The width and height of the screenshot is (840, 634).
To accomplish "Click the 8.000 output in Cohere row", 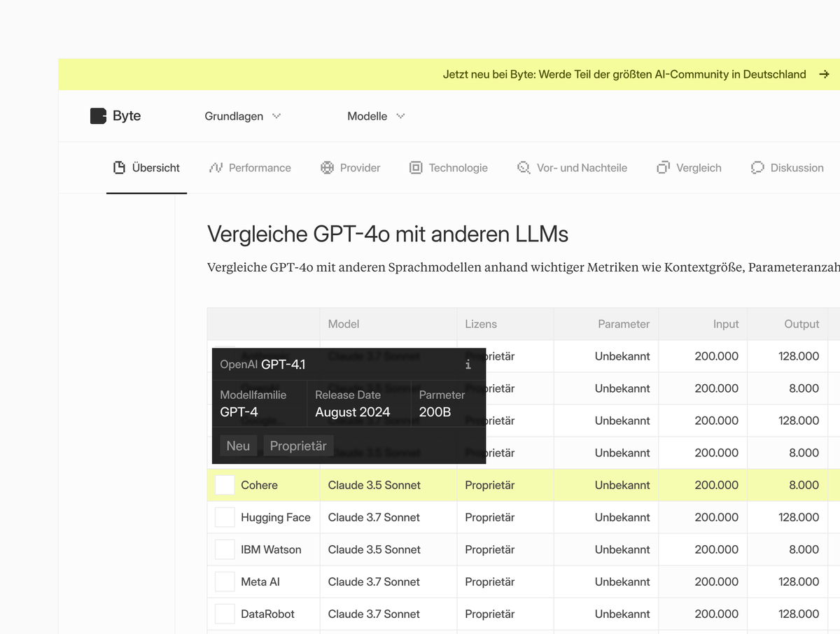I will (804, 485).
